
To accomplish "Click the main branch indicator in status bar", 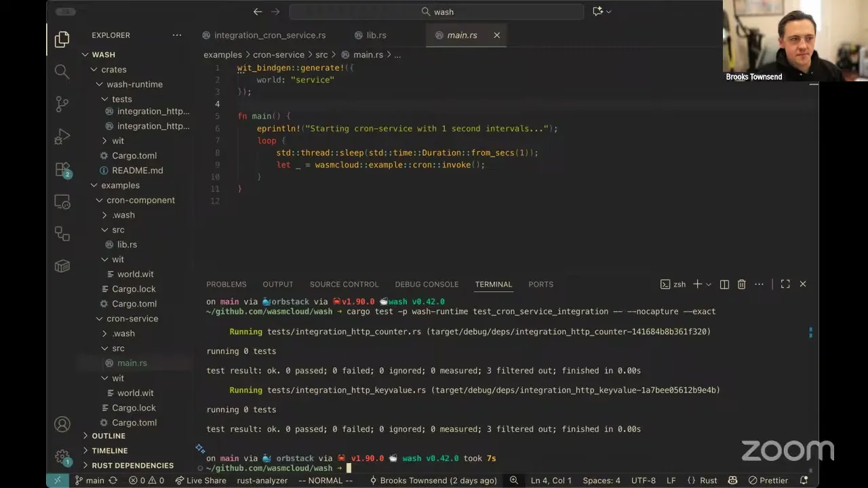I will tap(90, 480).
